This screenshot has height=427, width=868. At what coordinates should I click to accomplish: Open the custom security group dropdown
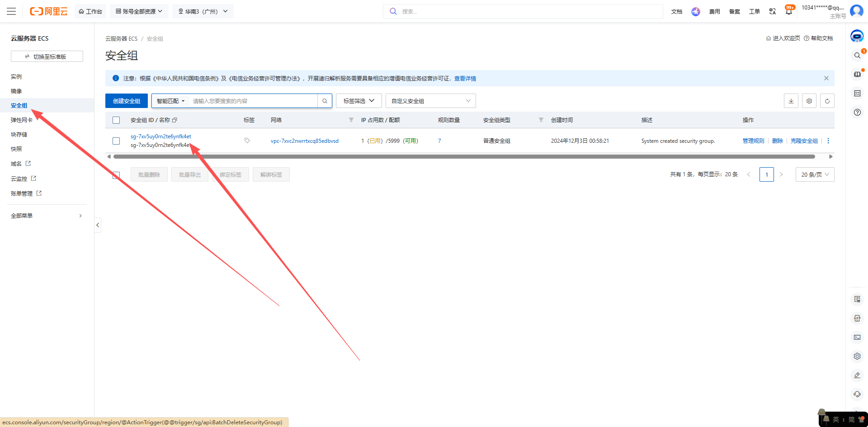pyautogui.click(x=431, y=101)
